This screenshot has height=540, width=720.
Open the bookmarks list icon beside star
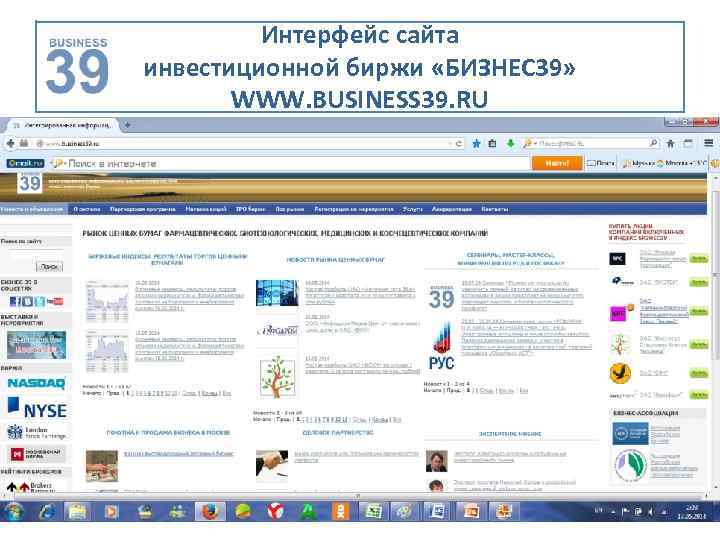click(492, 144)
